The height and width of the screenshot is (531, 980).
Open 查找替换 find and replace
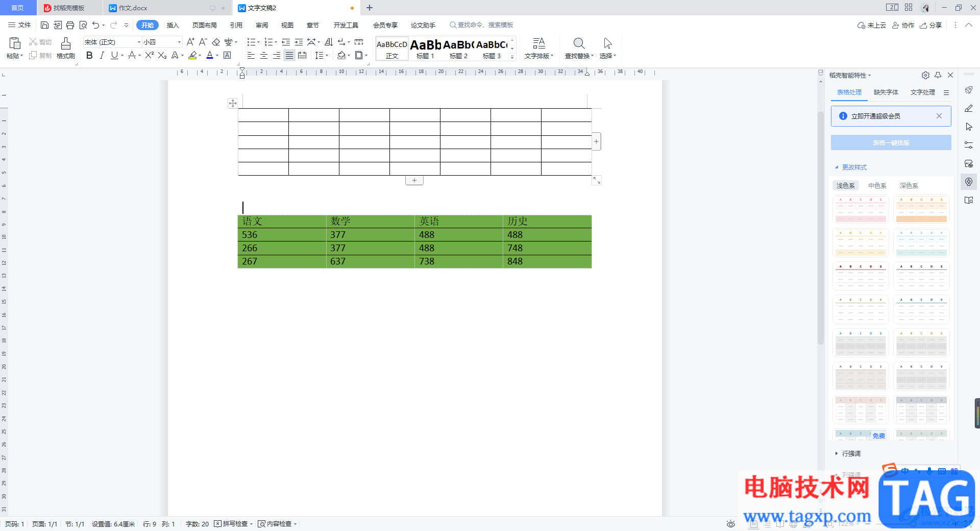[579, 49]
